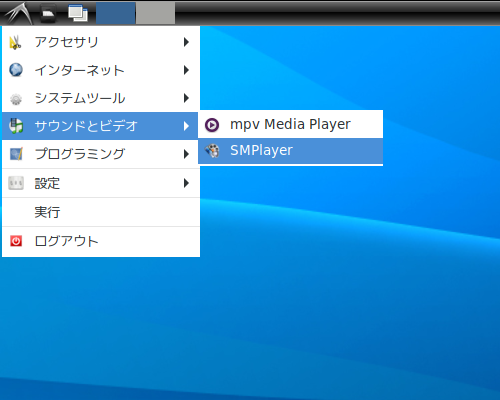Click the programming icon beside プログラミング

16,154
